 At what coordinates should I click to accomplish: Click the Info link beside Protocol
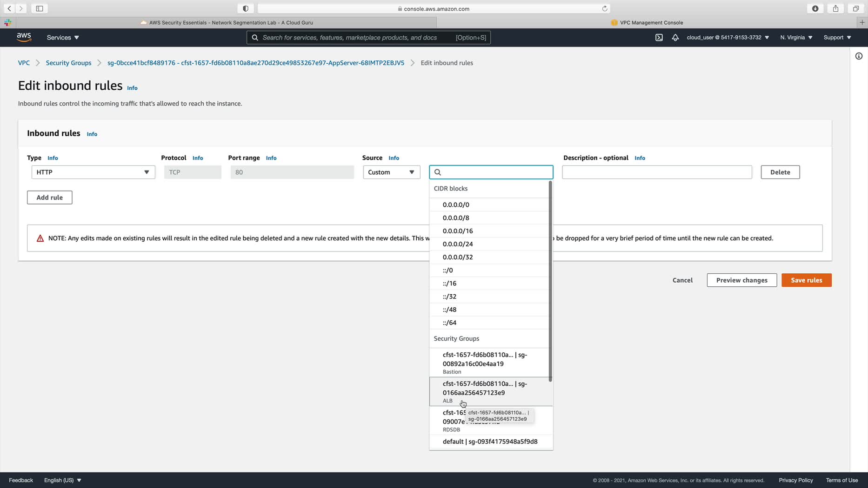click(x=198, y=158)
